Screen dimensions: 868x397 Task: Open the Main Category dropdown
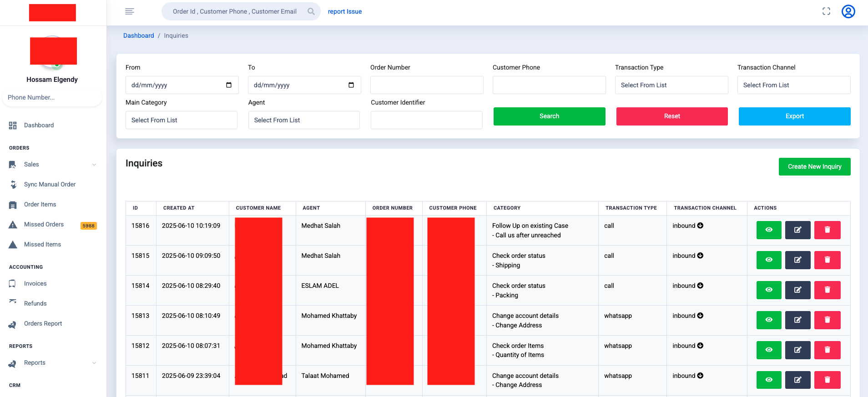pyautogui.click(x=181, y=120)
